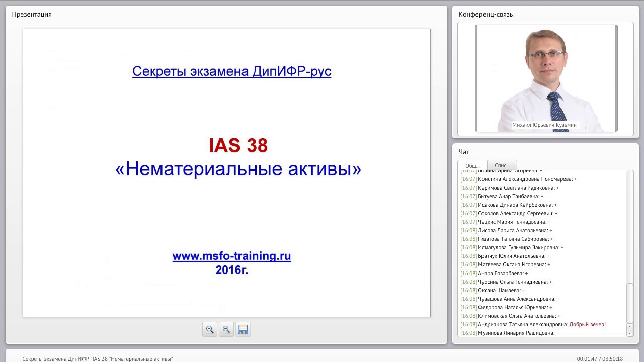
Task: Click chat message from Климовская Ольга Анатольевна
Action: [x=510, y=316]
